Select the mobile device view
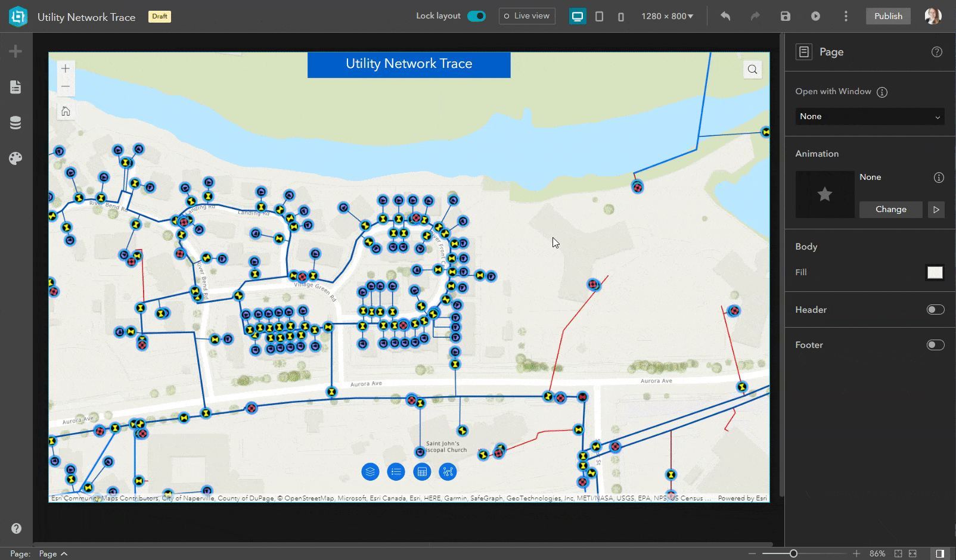The width and height of the screenshot is (956, 560). point(621,17)
